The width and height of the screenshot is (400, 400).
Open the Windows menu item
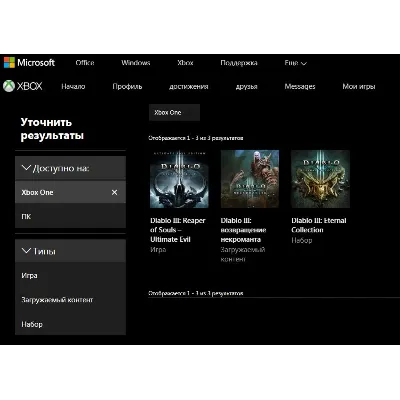(136, 63)
